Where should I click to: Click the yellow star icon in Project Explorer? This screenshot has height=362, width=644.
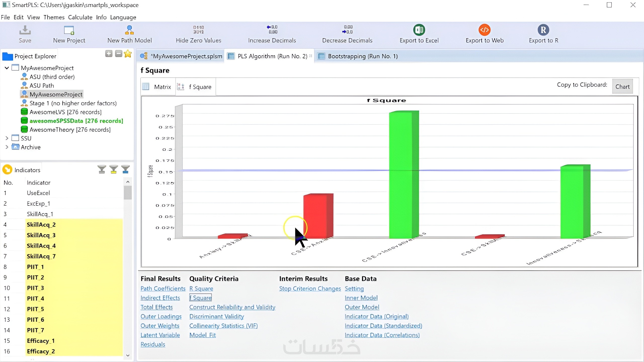[x=128, y=54]
